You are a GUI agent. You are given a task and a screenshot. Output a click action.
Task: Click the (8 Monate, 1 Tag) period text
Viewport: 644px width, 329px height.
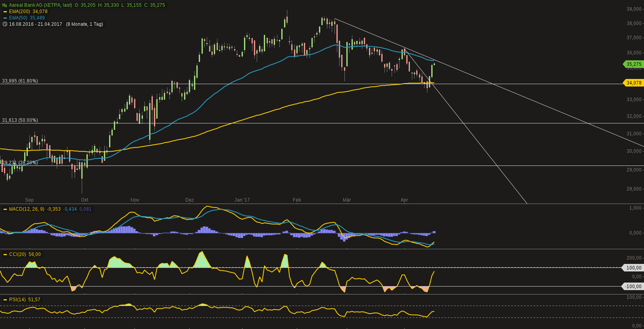(85, 24)
